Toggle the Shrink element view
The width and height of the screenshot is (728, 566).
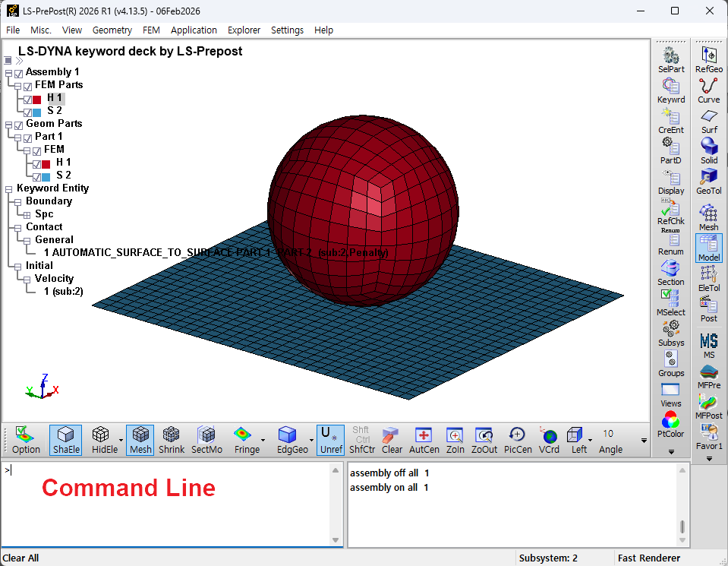[x=172, y=440]
